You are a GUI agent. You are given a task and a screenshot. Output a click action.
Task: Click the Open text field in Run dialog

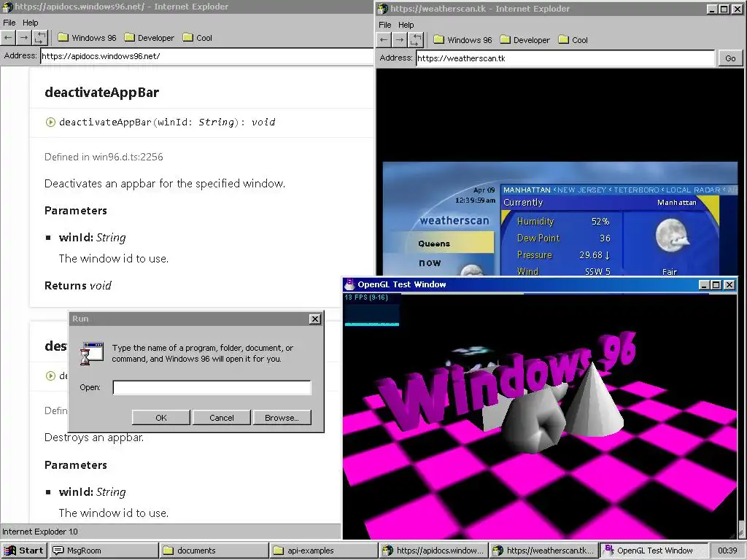tap(212, 388)
